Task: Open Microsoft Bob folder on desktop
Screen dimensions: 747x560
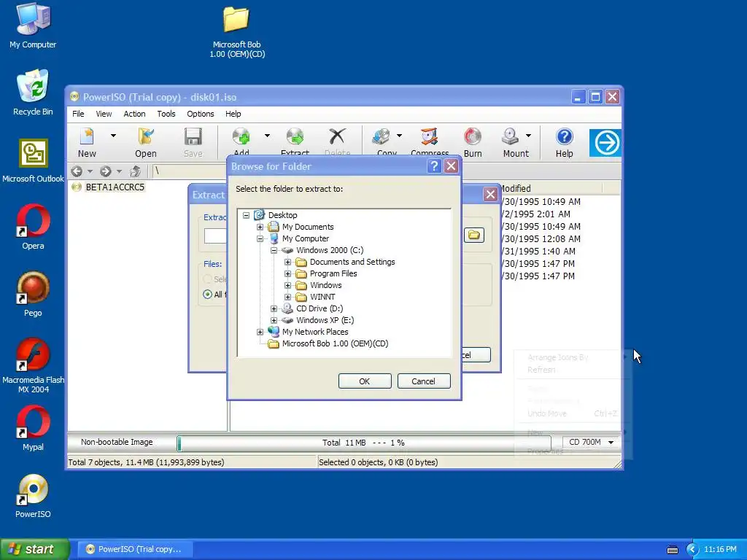Action: 237,32
